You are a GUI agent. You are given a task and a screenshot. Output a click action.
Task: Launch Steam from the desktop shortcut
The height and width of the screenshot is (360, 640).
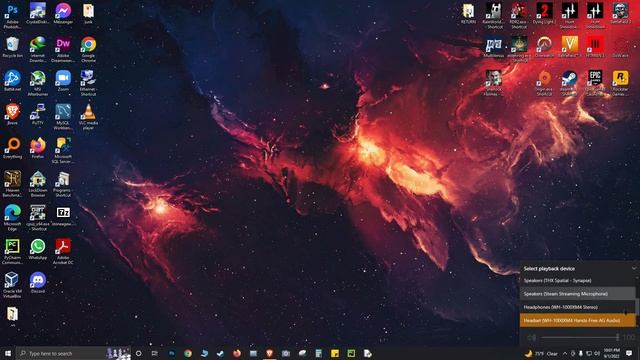point(569,83)
